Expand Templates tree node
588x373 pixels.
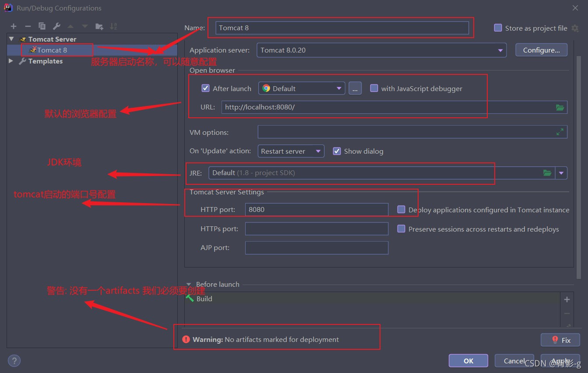pos(11,61)
